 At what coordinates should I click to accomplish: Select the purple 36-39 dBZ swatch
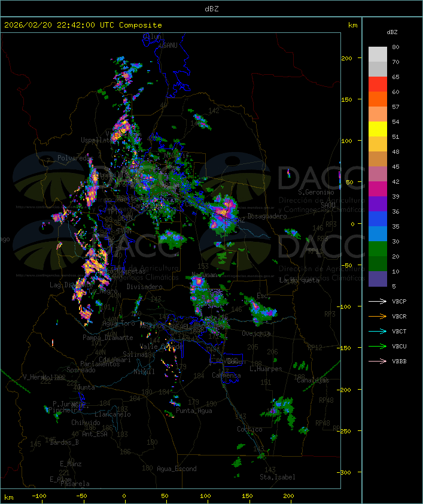coord(378,204)
